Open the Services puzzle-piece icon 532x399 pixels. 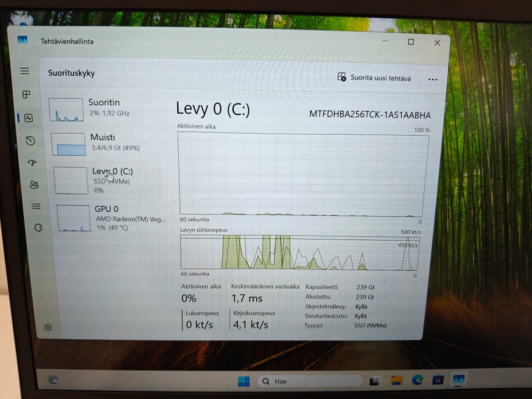(x=38, y=227)
